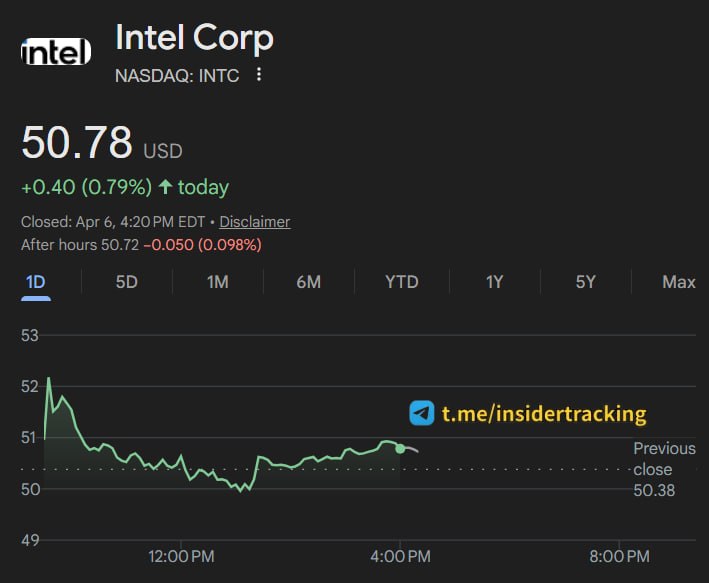Click the Telegram icon in the watermark
This screenshot has width=709, height=583.
pyautogui.click(x=422, y=413)
